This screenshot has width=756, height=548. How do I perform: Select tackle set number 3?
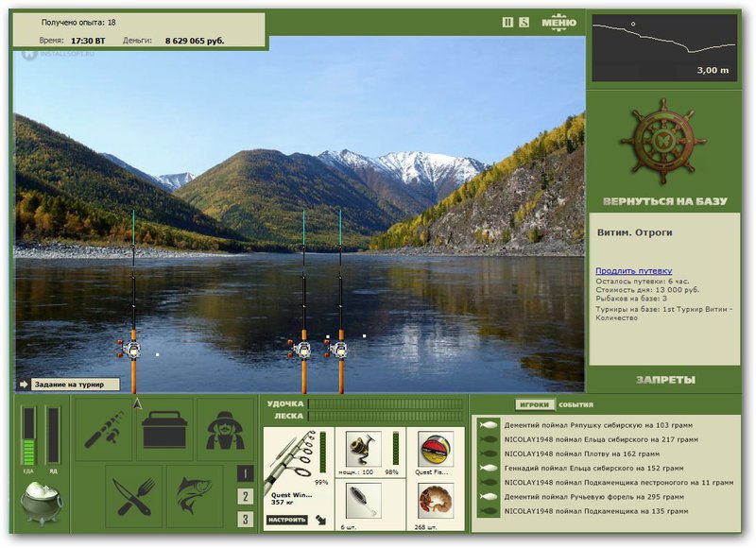tap(245, 519)
